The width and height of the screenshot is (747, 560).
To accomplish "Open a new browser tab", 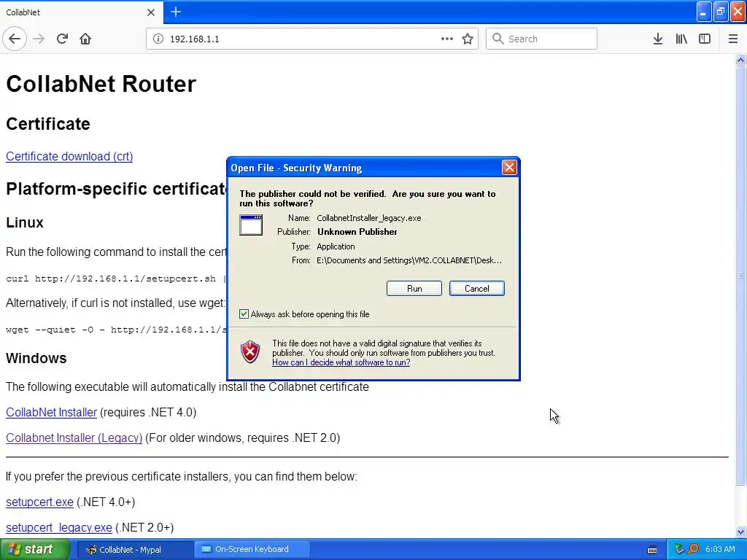I will (x=176, y=12).
